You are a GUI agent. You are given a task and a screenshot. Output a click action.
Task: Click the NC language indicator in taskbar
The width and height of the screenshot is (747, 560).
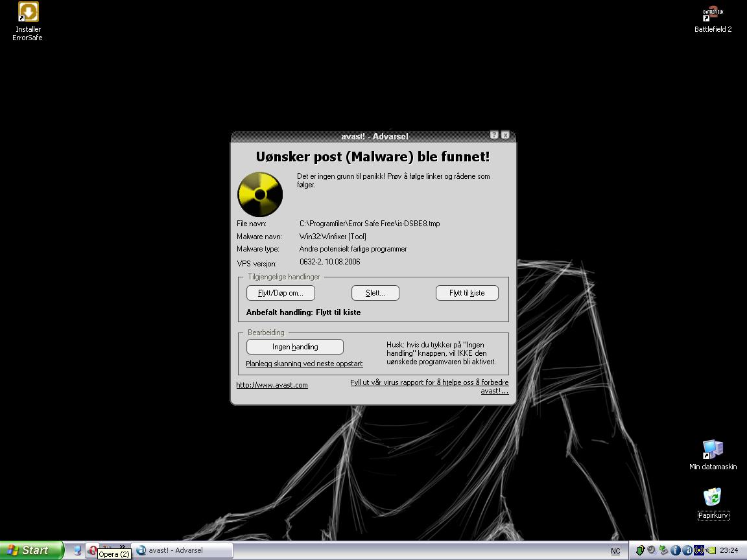coord(615,552)
